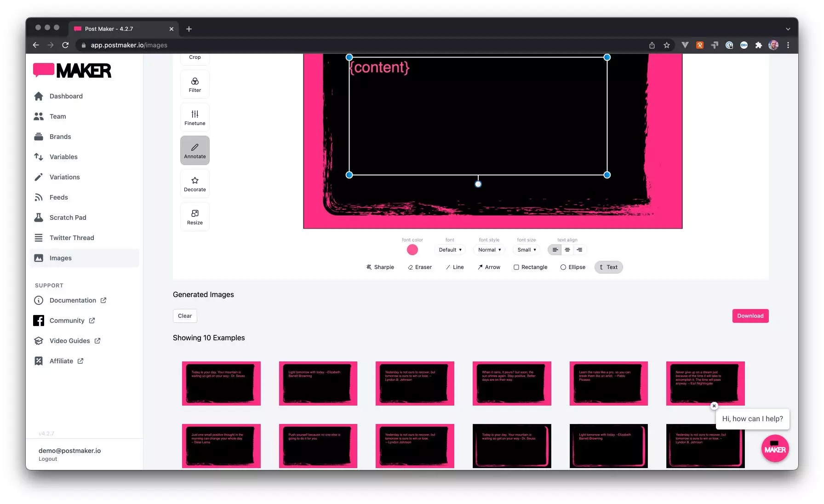The image size is (824, 504).
Task: Open a new browser tab
Action: [x=189, y=29]
